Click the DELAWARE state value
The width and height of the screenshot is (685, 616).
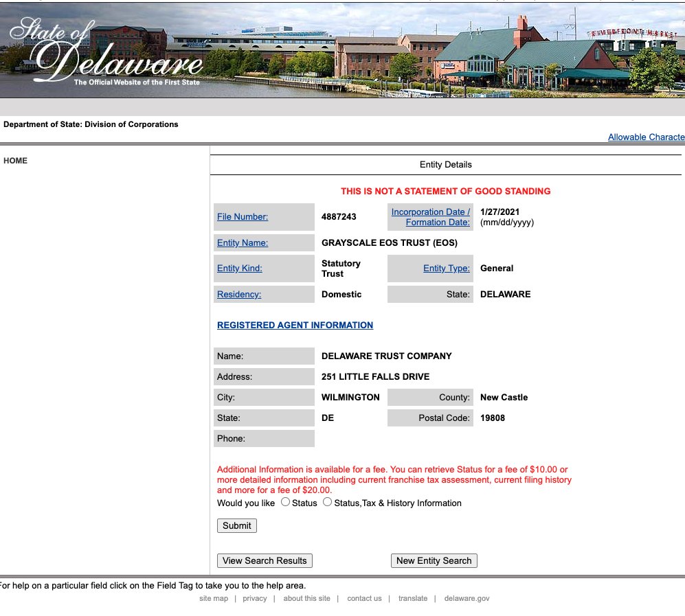[506, 294]
